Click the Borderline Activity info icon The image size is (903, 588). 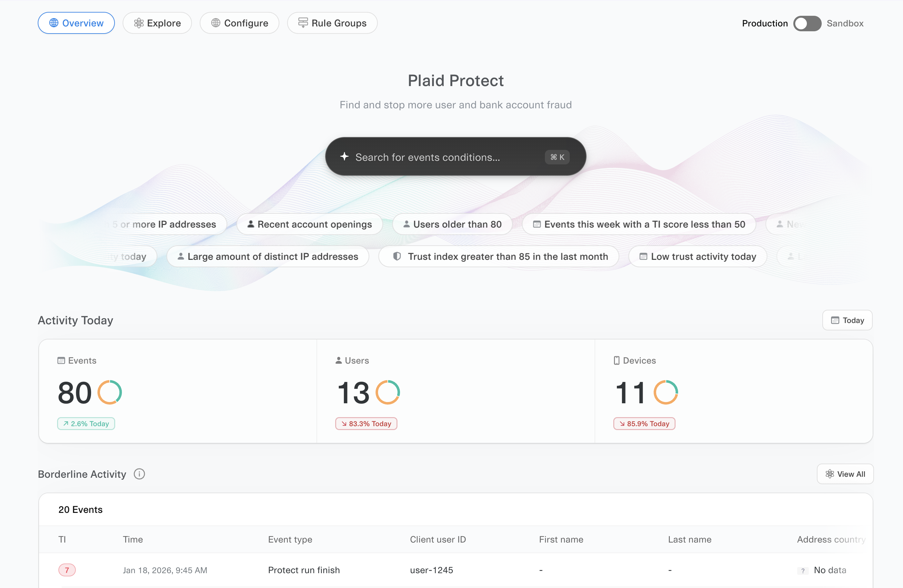(139, 474)
